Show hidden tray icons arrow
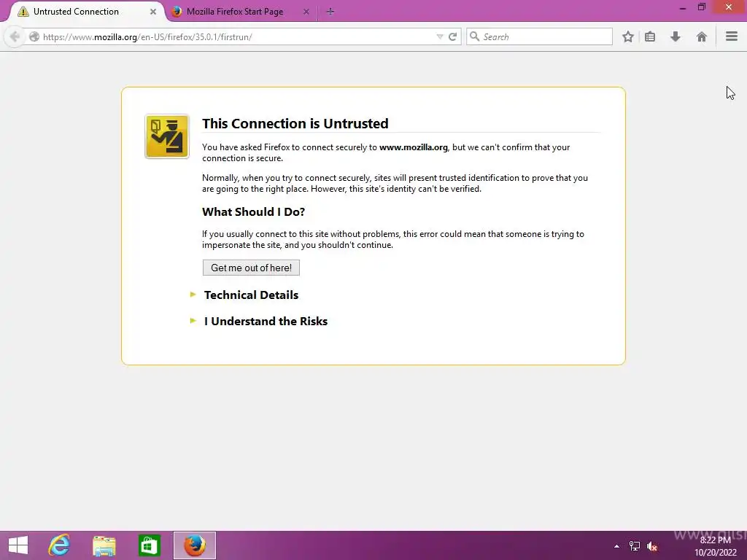This screenshot has height=560, width=747. pyautogui.click(x=616, y=546)
